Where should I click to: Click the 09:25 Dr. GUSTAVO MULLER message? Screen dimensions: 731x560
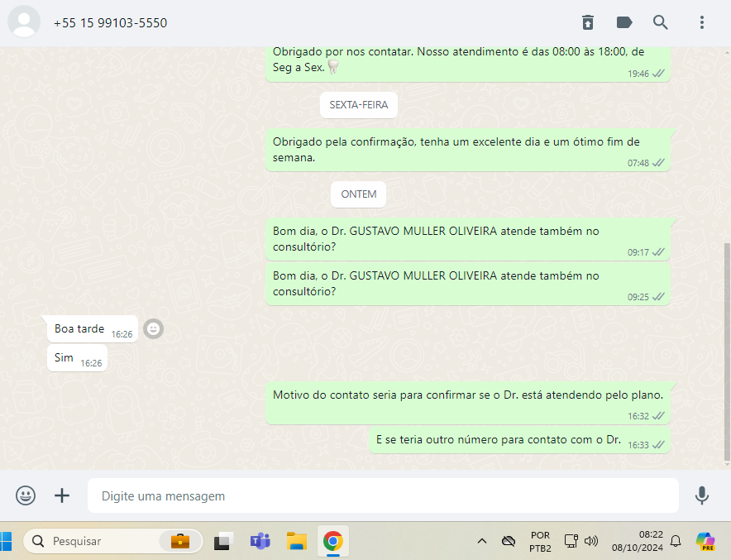click(467, 284)
